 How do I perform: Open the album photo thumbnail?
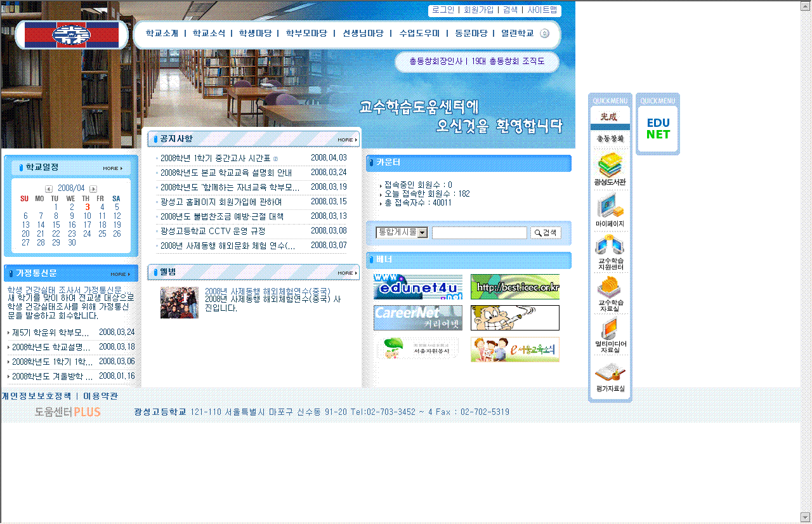[x=180, y=303]
